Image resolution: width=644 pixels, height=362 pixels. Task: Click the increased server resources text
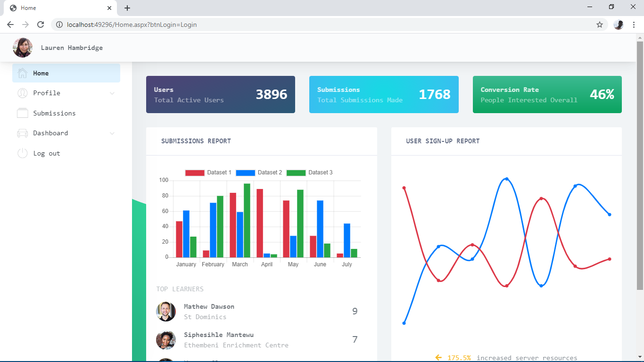coord(527,358)
